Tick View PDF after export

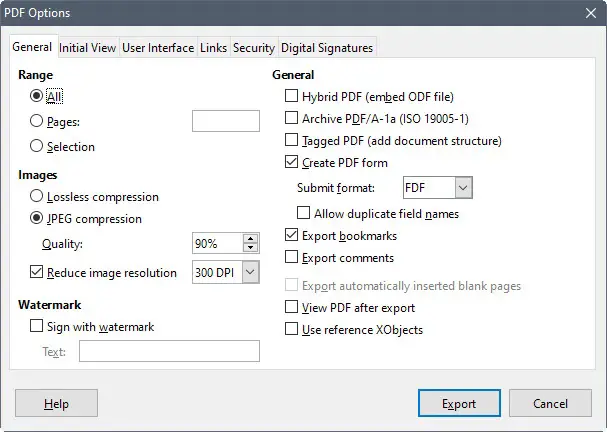tap(292, 308)
